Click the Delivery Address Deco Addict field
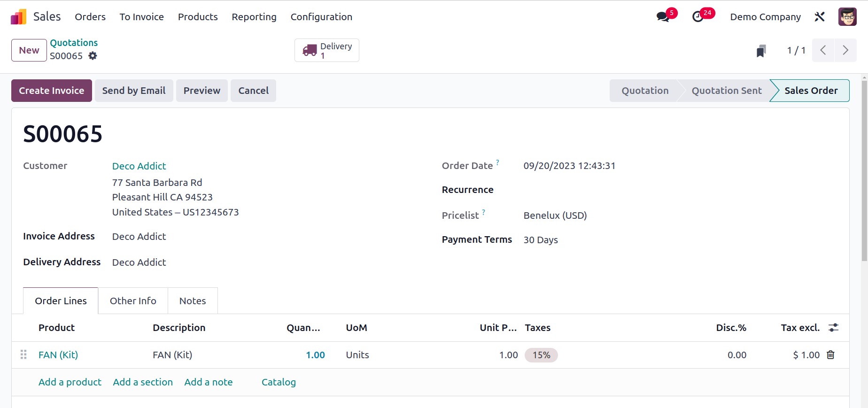Image resolution: width=868 pixels, height=408 pixels. (139, 262)
